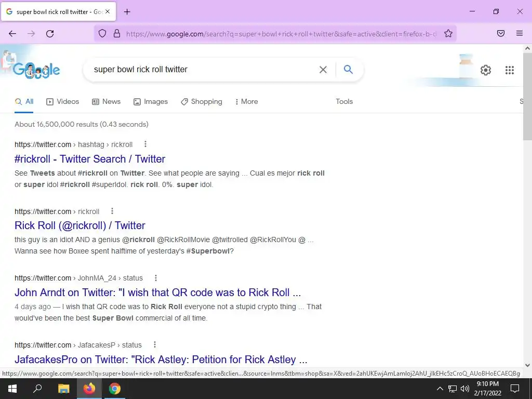Open the tracking protection shield icon
This screenshot has height=399, width=532.
pos(102,33)
